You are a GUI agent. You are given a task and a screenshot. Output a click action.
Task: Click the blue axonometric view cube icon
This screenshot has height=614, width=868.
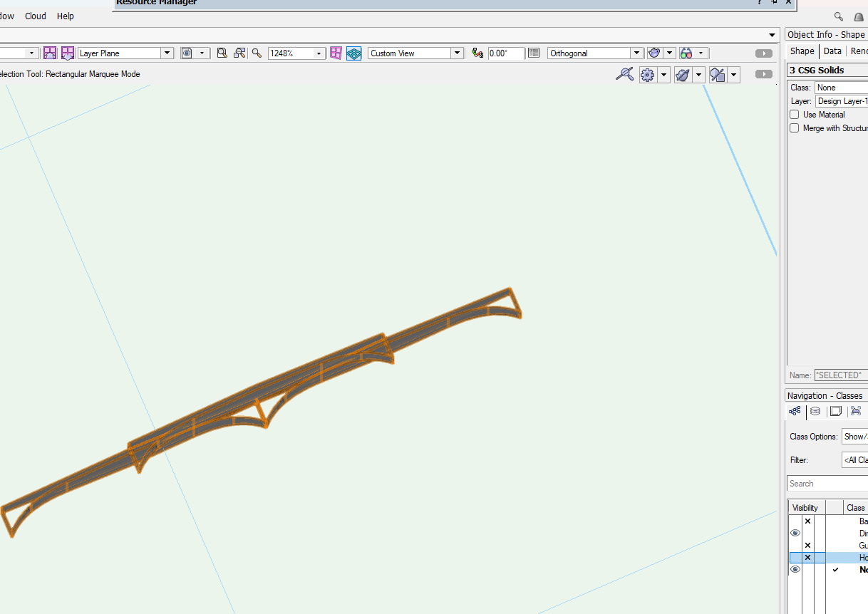click(354, 53)
